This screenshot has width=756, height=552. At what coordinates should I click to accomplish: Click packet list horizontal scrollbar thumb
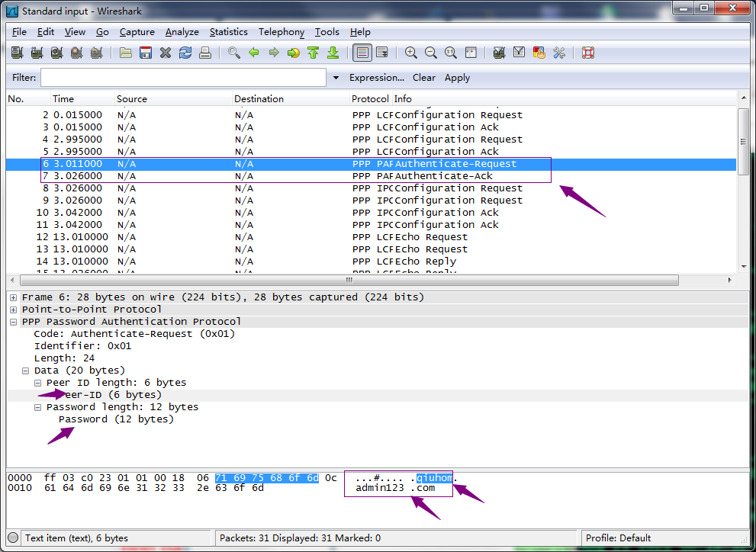click(349, 280)
